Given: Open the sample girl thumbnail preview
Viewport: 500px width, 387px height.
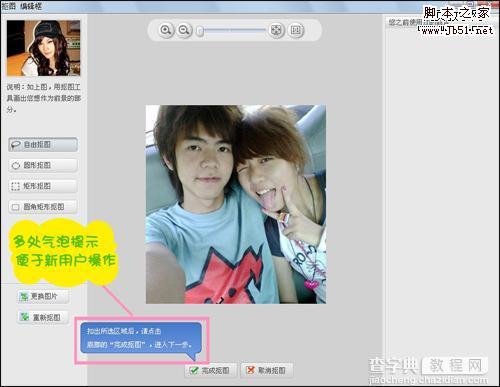Looking at the screenshot, I should click(x=43, y=48).
